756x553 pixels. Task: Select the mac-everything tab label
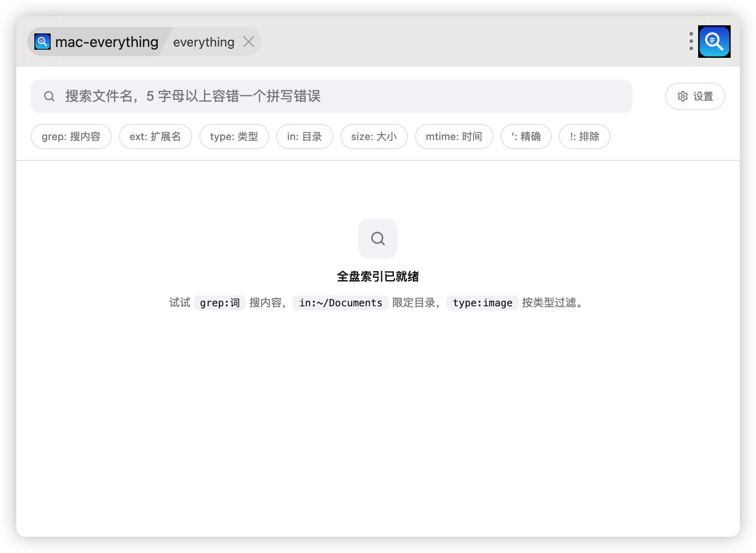pyautogui.click(x=107, y=42)
